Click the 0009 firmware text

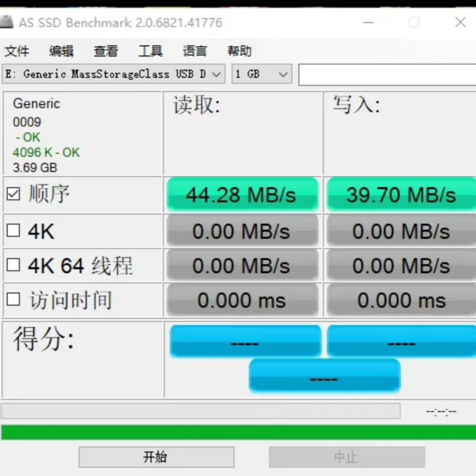(x=27, y=122)
